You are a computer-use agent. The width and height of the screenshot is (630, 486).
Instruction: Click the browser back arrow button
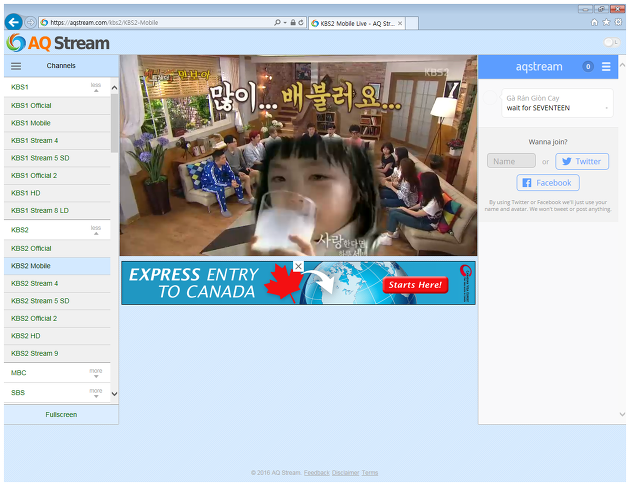pyautogui.click(x=14, y=22)
